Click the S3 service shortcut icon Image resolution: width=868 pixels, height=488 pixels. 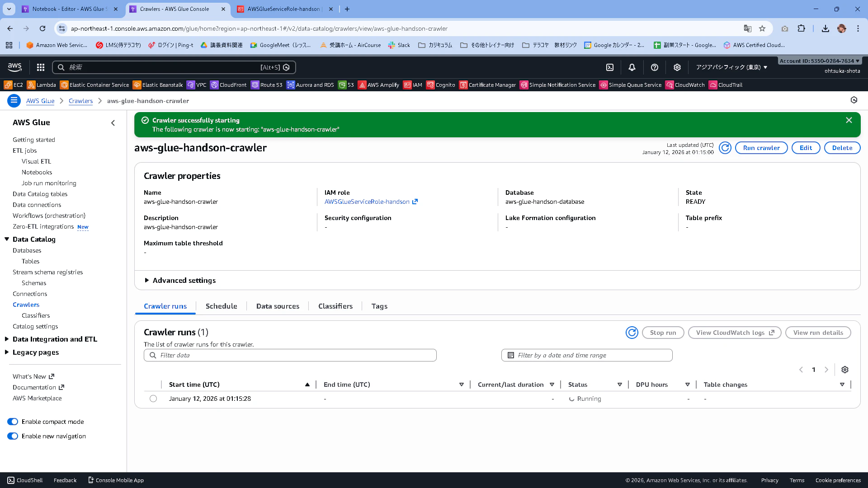(x=342, y=85)
